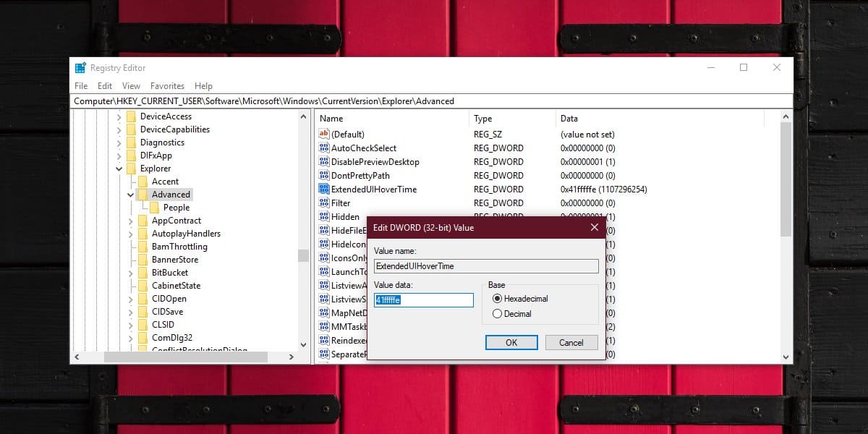Click the DisablePreviewDesktop value icon

[324, 162]
